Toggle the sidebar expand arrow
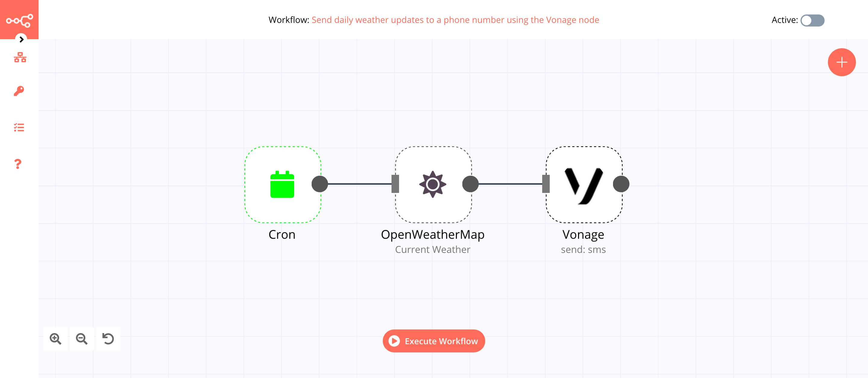The image size is (868, 378). pos(20,39)
